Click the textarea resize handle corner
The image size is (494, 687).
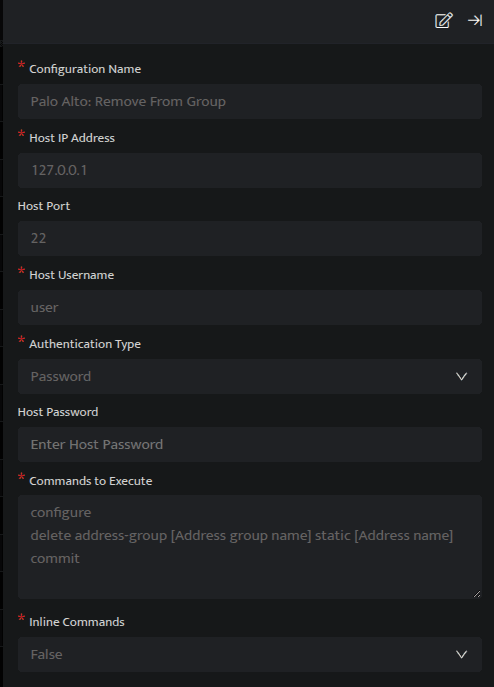477,594
